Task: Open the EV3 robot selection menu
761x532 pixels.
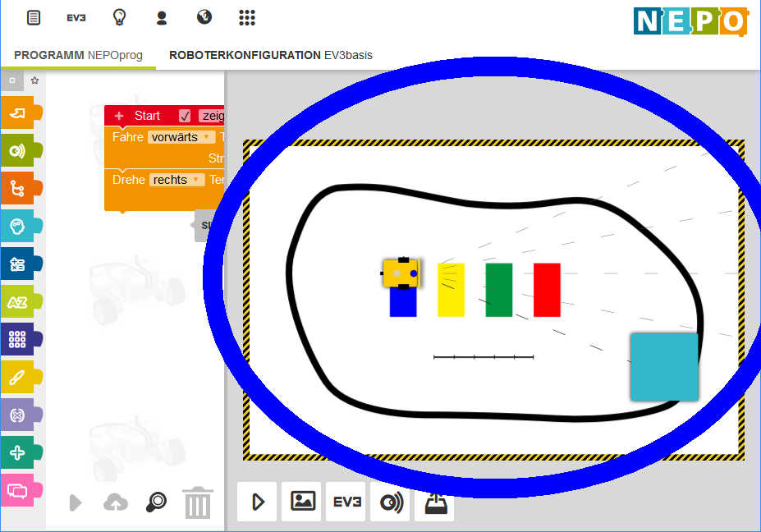Action: click(76, 18)
